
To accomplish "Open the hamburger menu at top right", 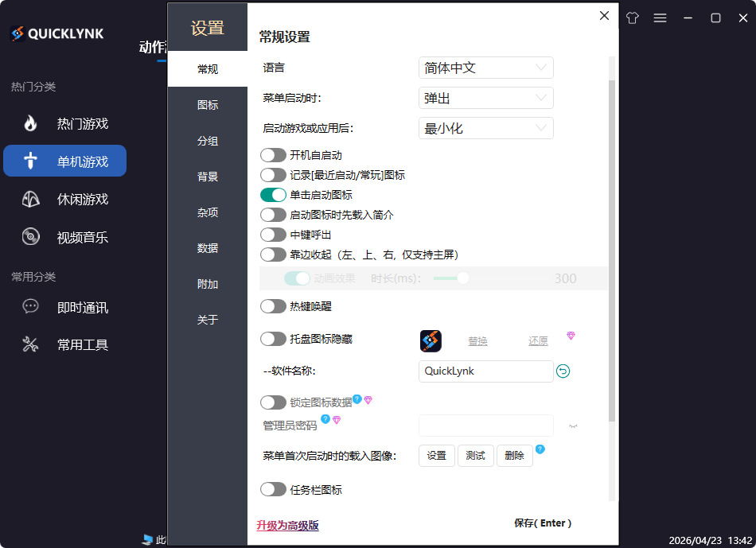I will [x=660, y=17].
